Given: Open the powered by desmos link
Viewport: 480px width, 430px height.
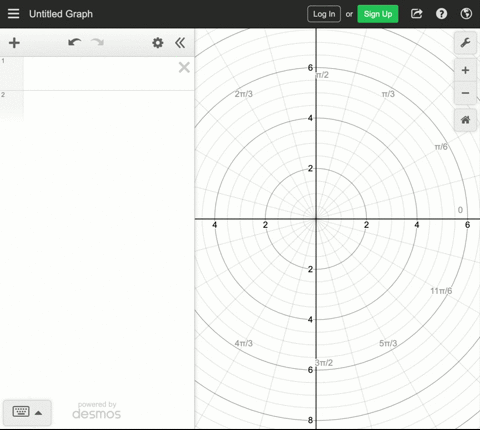Looking at the screenshot, I should (97, 410).
